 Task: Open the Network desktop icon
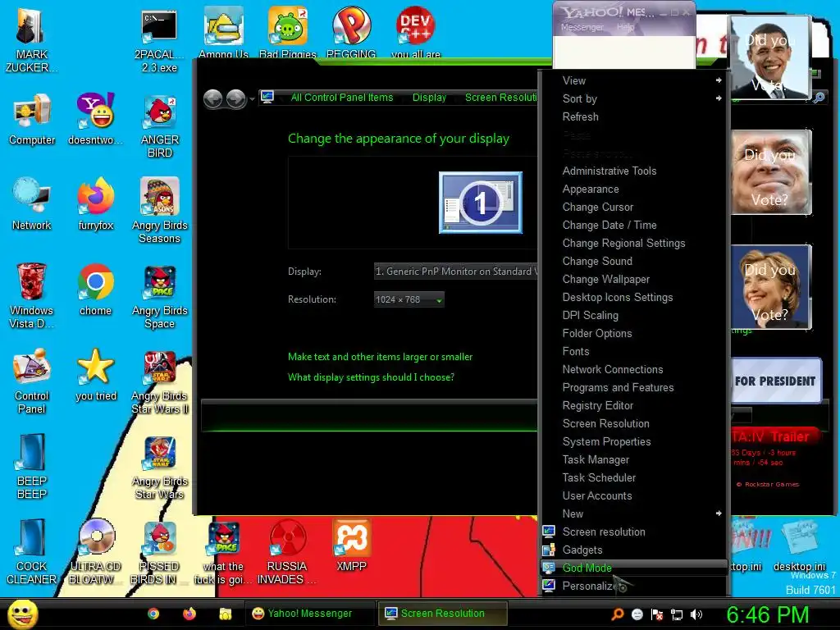[x=32, y=204]
